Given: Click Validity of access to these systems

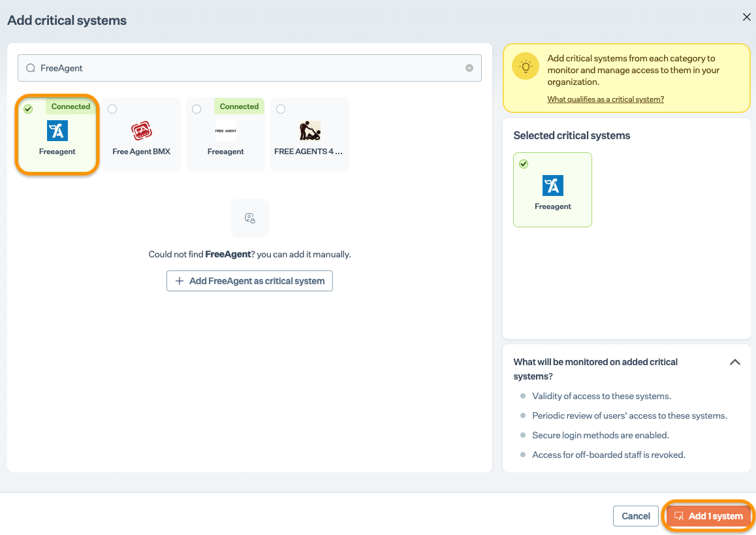Looking at the screenshot, I should tap(602, 396).
